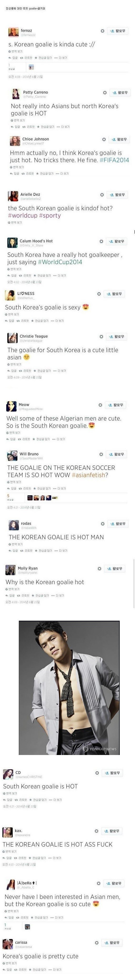Open the #FIFA2014 hashtag link
The image size is (135, 980).
coord(115,160)
